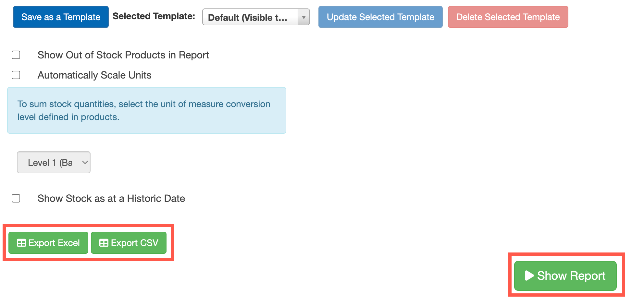Click the table icon on Export Excel
This screenshot has height=307, width=644.
click(21, 243)
